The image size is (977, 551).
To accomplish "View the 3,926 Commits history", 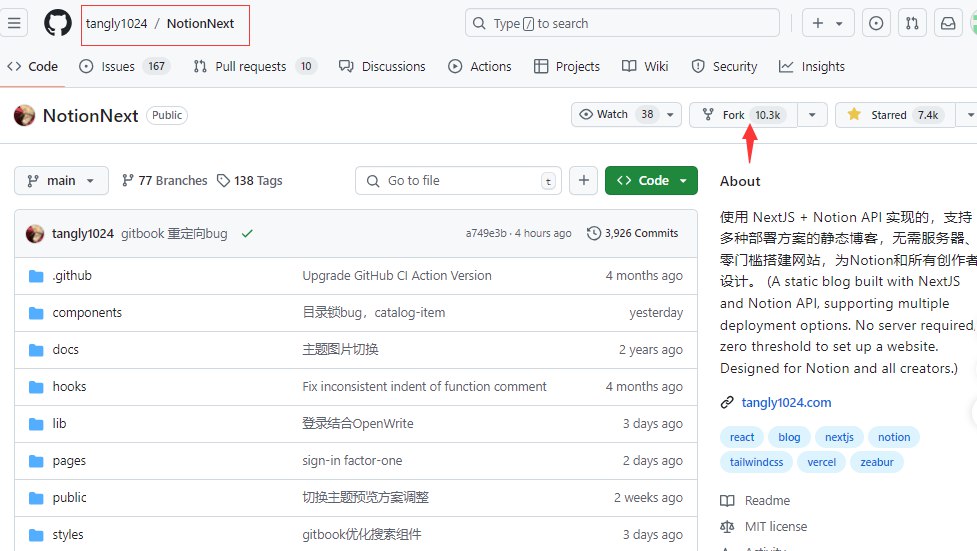I will point(632,233).
